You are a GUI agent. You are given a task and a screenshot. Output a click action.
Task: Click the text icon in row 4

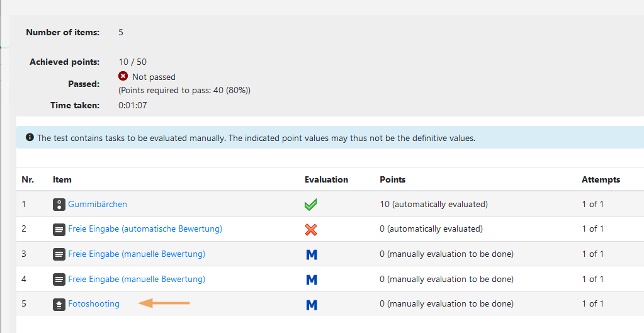tap(59, 279)
